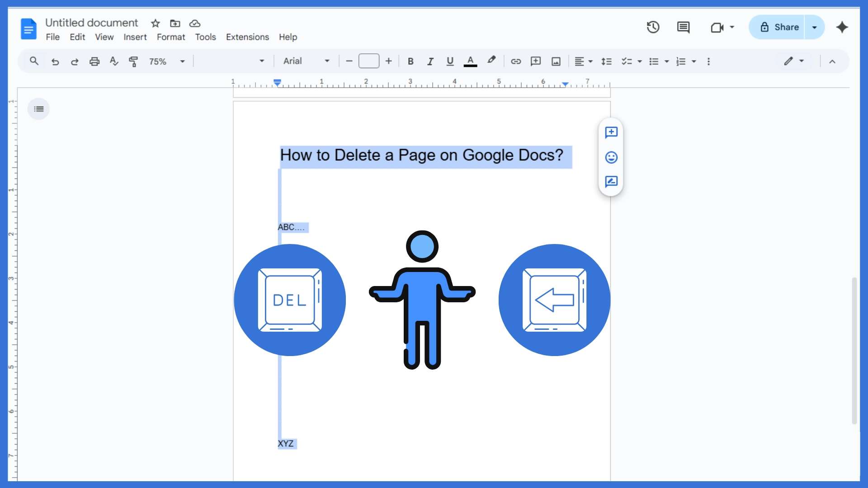
Task: Insert a link
Action: [516, 61]
